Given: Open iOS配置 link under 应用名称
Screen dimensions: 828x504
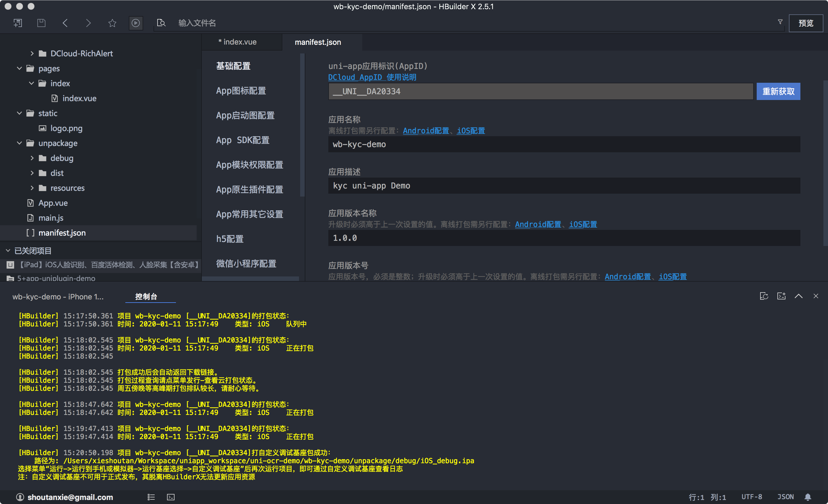Looking at the screenshot, I should [x=471, y=131].
